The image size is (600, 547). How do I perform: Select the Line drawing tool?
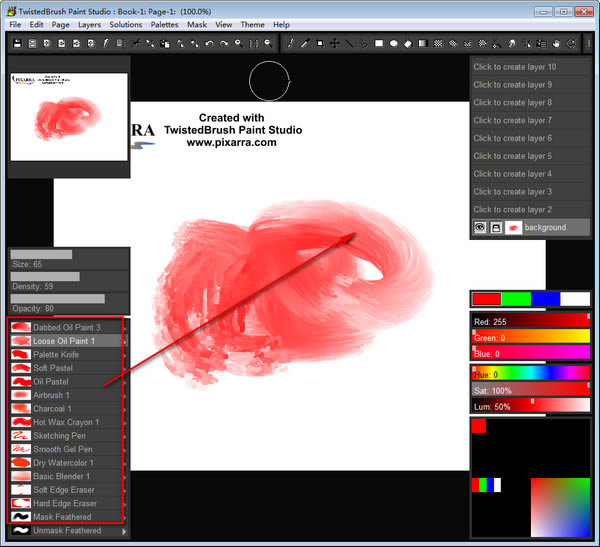point(349,44)
